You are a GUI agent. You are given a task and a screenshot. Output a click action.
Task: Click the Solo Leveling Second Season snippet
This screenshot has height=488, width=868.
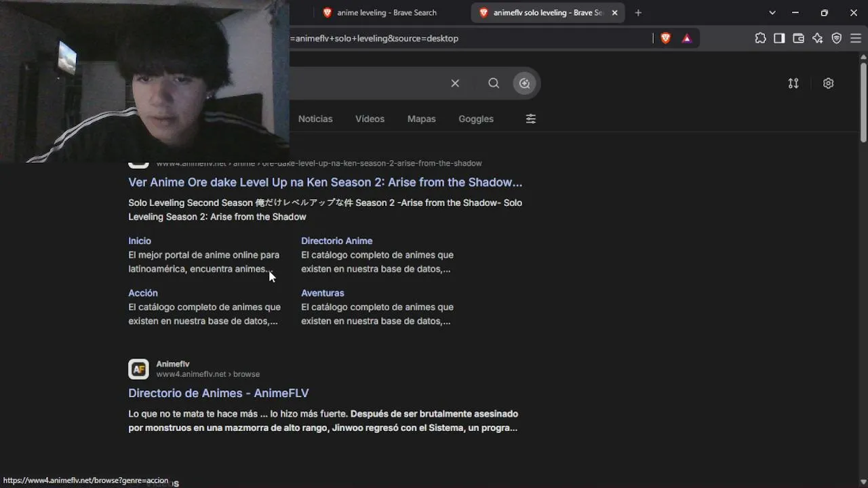coord(325,209)
